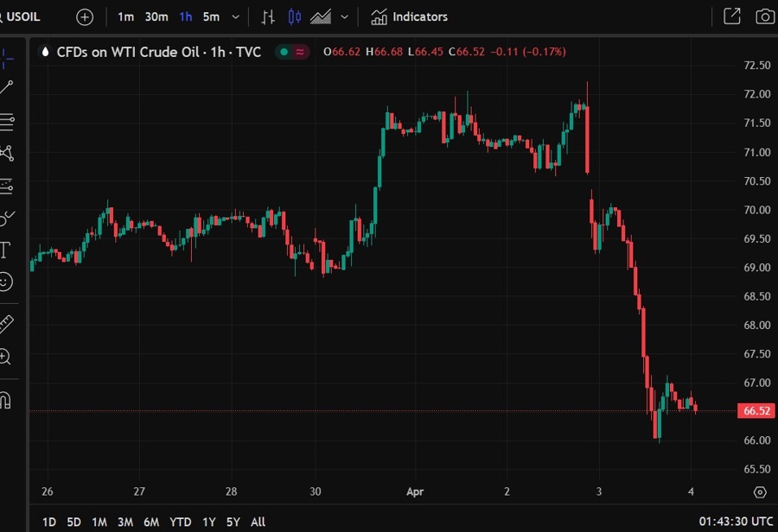
Task: Select the ruler measure tool
Action: click(x=6, y=324)
